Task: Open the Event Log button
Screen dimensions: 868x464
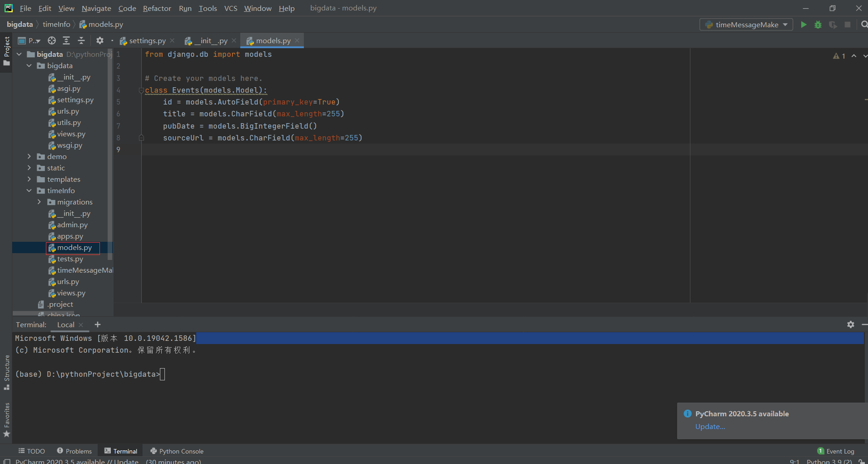Action: click(x=836, y=451)
